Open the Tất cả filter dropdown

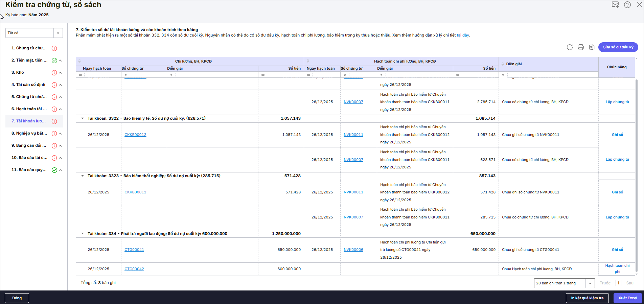(x=58, y=33)
